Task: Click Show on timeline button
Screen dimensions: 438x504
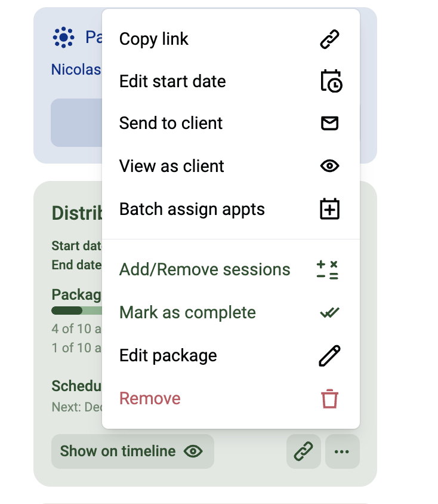Action: click(132, 451)
